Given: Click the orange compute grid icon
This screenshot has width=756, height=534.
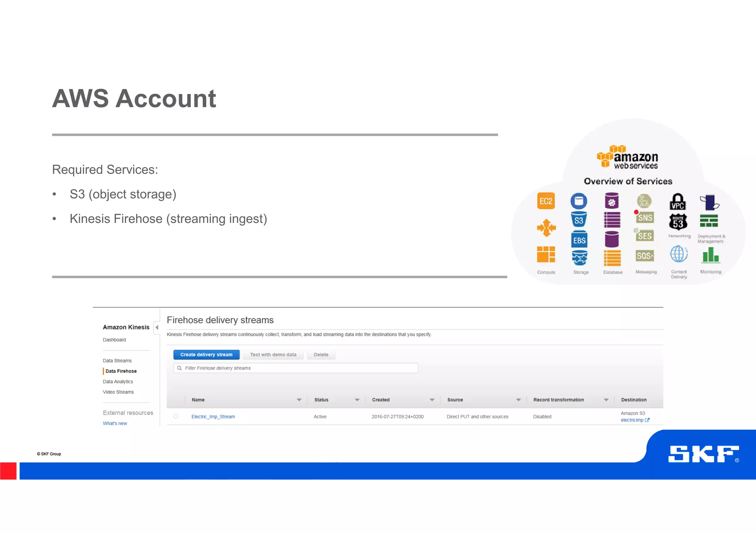Looking at the screenshot, I should tap(546, 255).
